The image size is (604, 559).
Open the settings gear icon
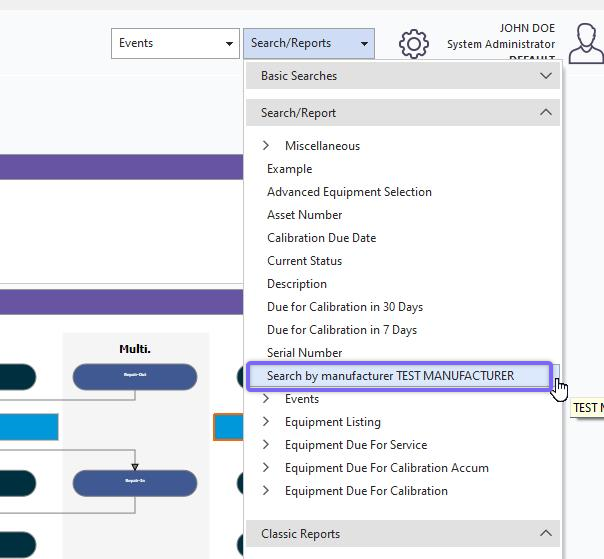click(x=413, y=44)
